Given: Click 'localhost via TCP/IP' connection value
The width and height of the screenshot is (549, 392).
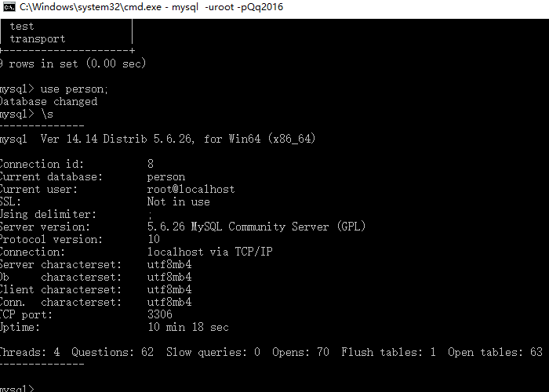Looking at the screenshot, I should 209,252.
